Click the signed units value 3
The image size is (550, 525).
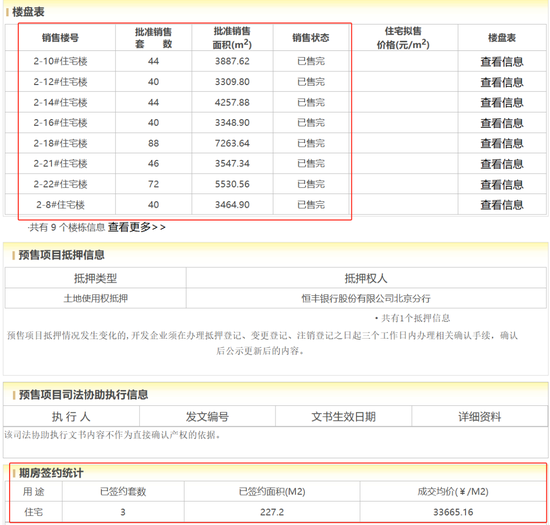click(123, 512)
